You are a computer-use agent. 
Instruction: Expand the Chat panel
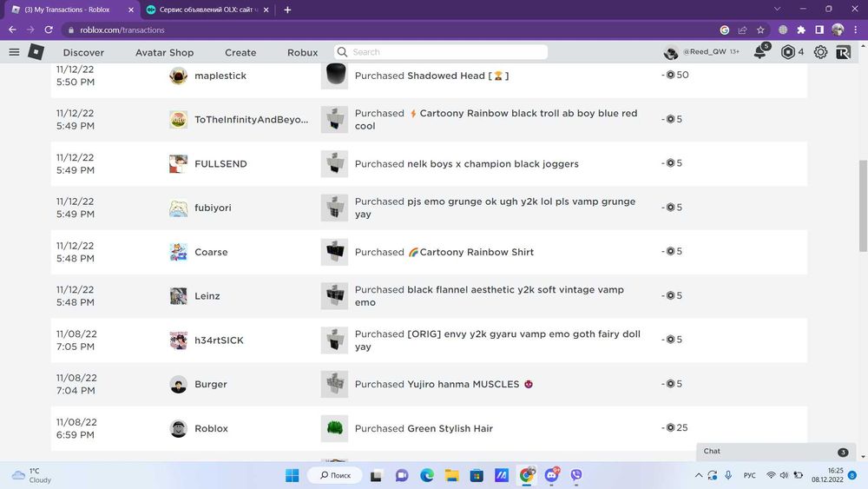pos(775,452)
